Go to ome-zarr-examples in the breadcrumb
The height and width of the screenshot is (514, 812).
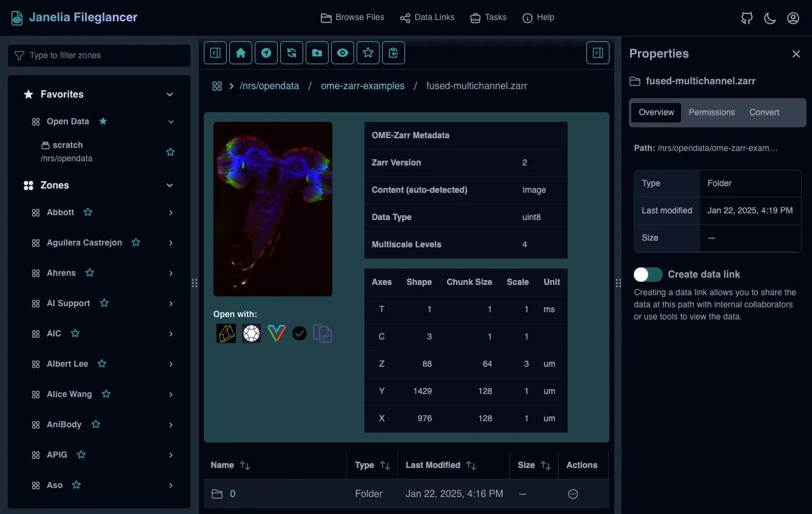click(363, 86)
